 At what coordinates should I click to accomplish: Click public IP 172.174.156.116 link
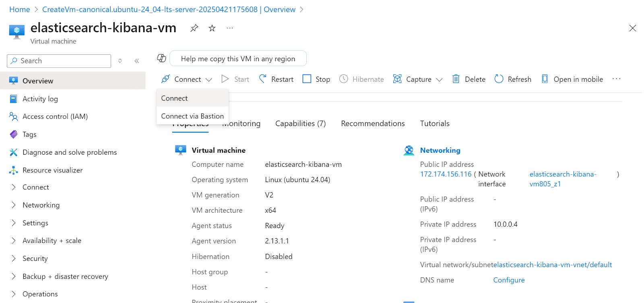(x=446, y=174)
